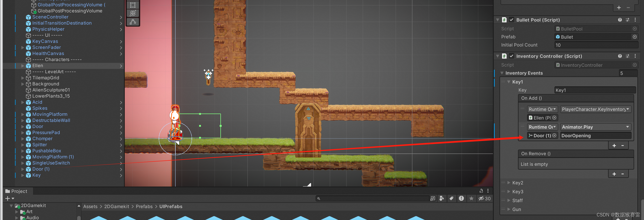Screen dimensions: 644x220
Task: Go to Prefabs in the breadcrumb
Action: coord(144,206)
